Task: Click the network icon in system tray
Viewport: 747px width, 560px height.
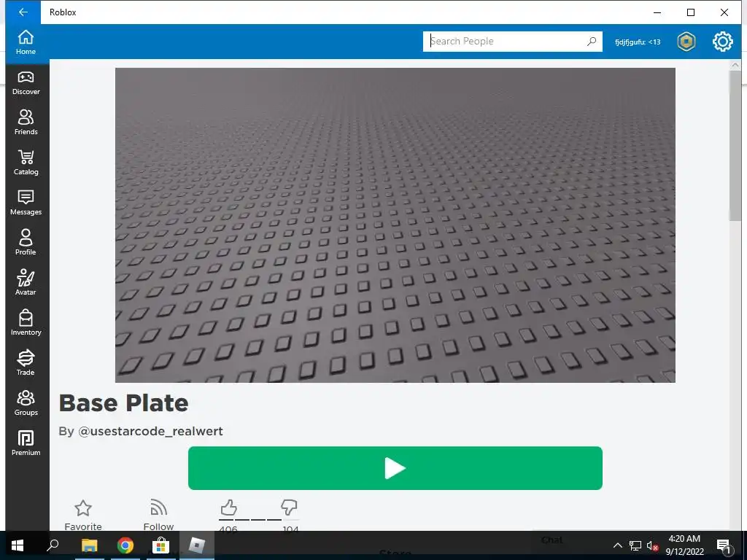Action: click(x=635, y=545)
